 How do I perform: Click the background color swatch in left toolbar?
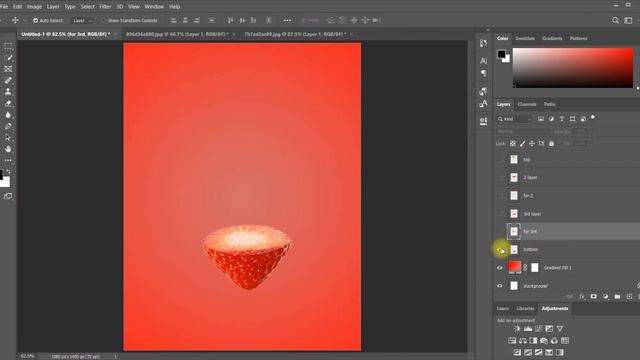[x=5, y=182]
